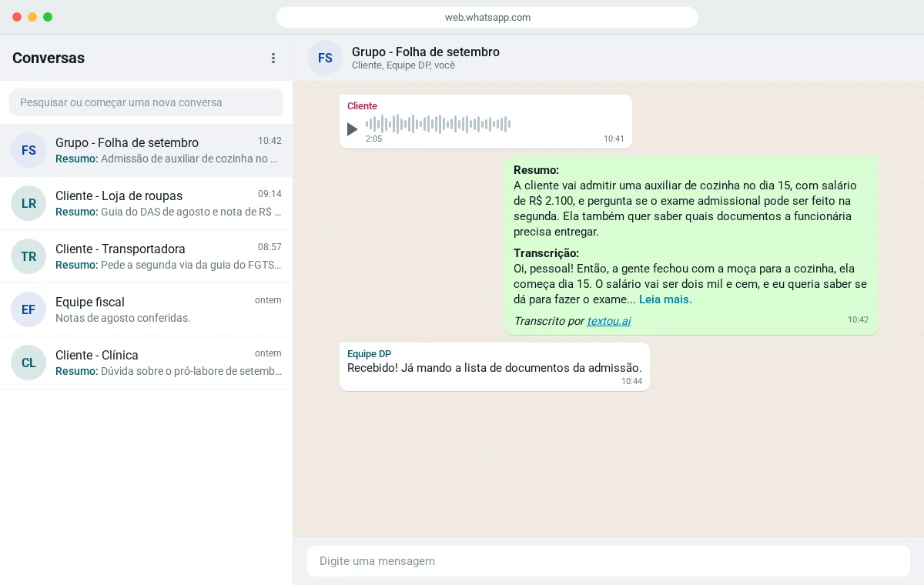Open the textou.ai link
Image resolution: width=924 pixels, height=585 pixels.
coord(608,321)
